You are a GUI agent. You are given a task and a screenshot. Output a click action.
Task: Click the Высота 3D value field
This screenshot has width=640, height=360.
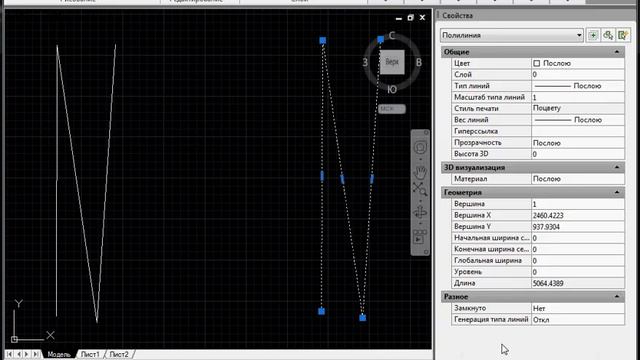pos(578,154)
